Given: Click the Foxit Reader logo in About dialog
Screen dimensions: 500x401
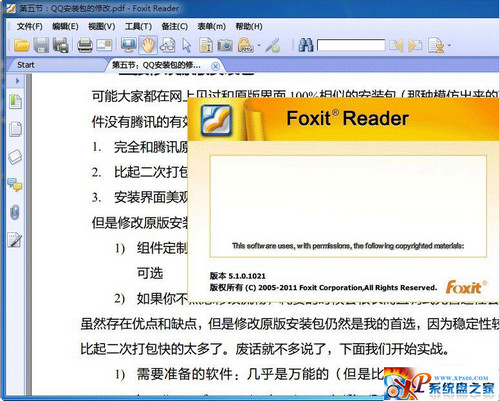Looking at the screenshot, I should (x=216, y=120).
